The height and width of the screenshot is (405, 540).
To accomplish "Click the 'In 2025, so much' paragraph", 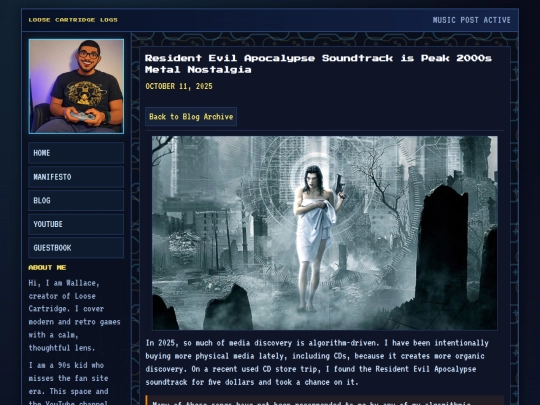I will 317,362.
